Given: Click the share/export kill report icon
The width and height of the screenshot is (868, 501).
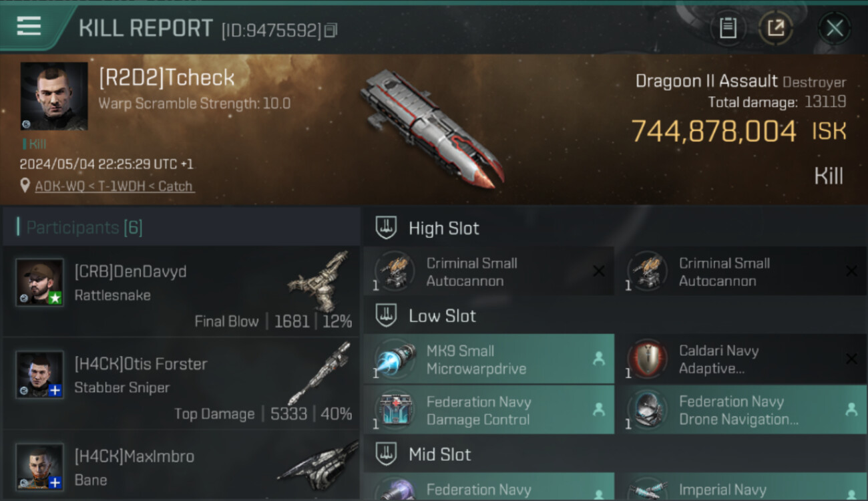Looking at the screenshot, I should [775, 28].
